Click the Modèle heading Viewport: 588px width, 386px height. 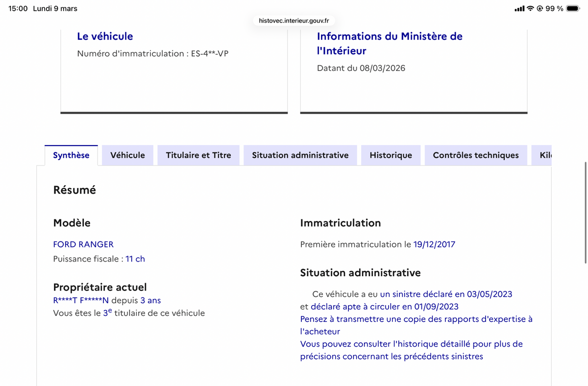(72, 223)
